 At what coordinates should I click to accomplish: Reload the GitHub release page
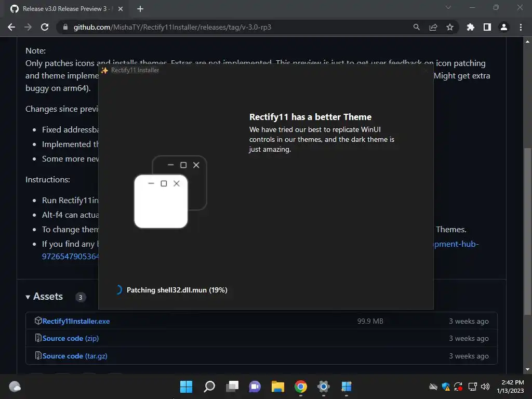(45, 27)
